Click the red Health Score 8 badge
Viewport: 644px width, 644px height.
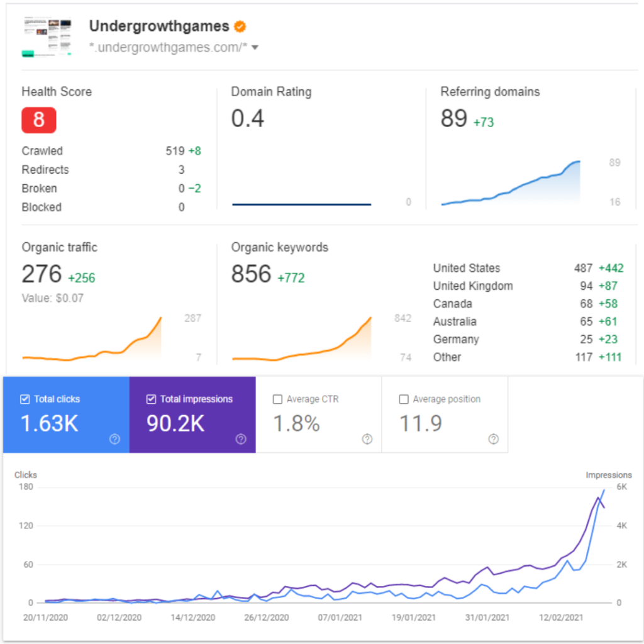click(x=38, y=120)
